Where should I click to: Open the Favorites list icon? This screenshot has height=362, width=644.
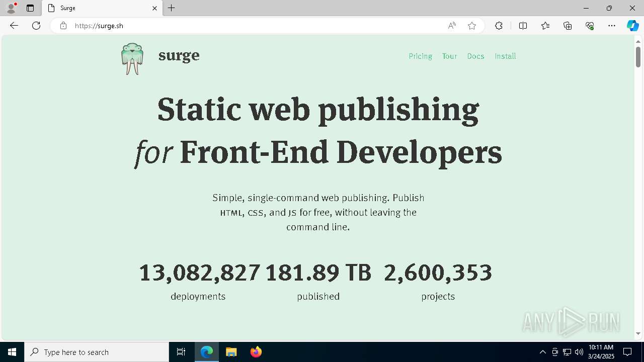tap(545, 26)
